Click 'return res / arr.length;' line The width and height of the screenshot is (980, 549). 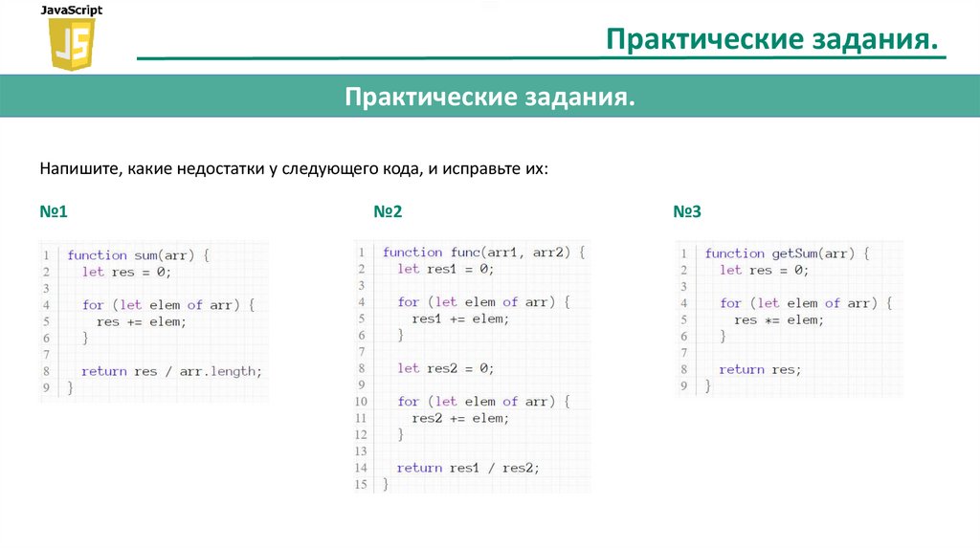point(171,371)
